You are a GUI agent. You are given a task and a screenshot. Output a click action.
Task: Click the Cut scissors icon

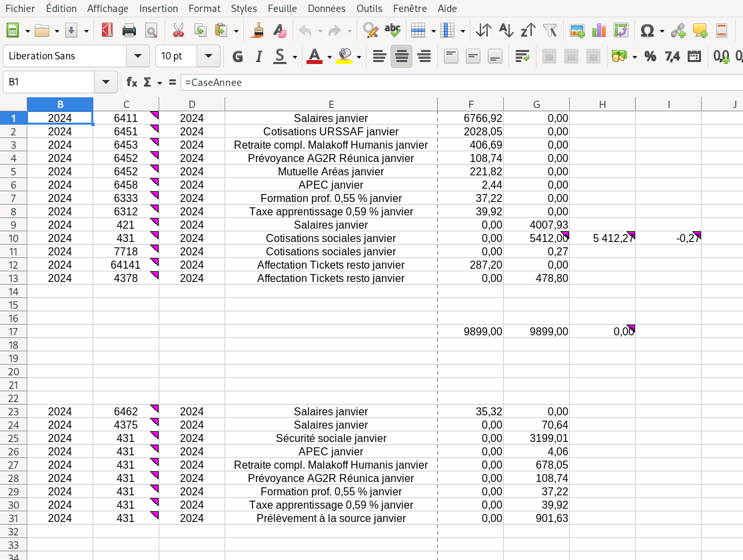click(178, 31)
